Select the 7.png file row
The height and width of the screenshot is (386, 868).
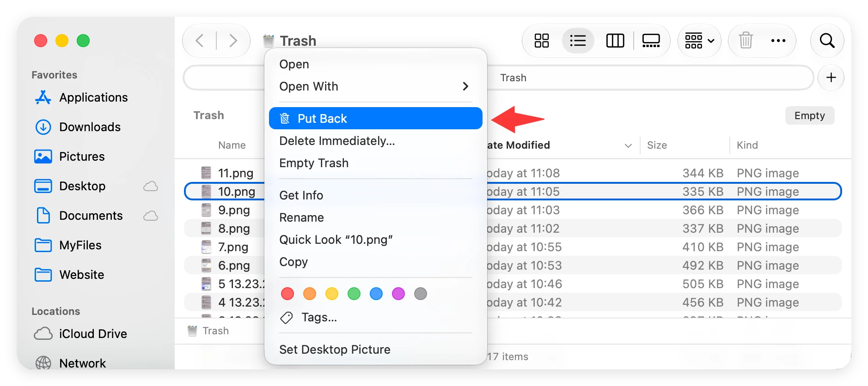[513, 247]
